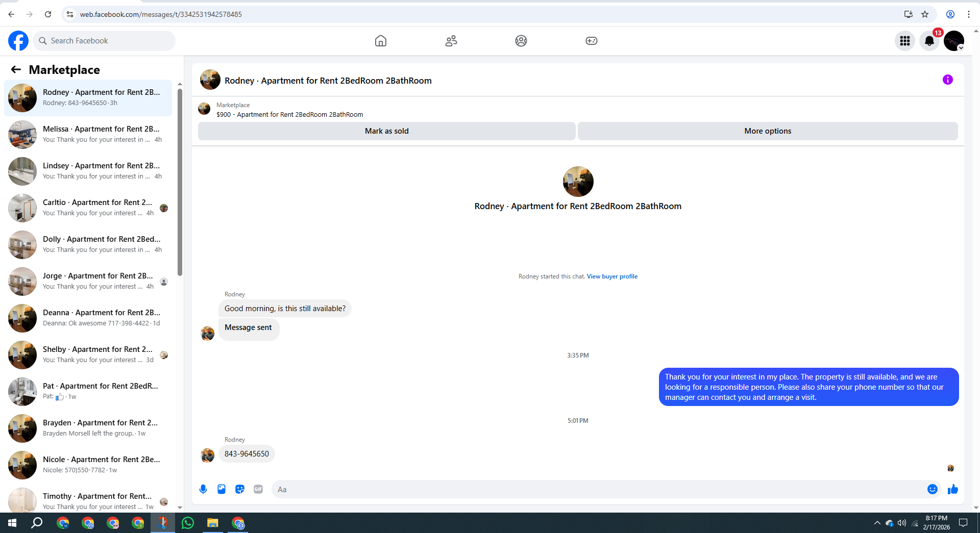Open Windows notification center

pyautogui.click(x=963, y=523)
